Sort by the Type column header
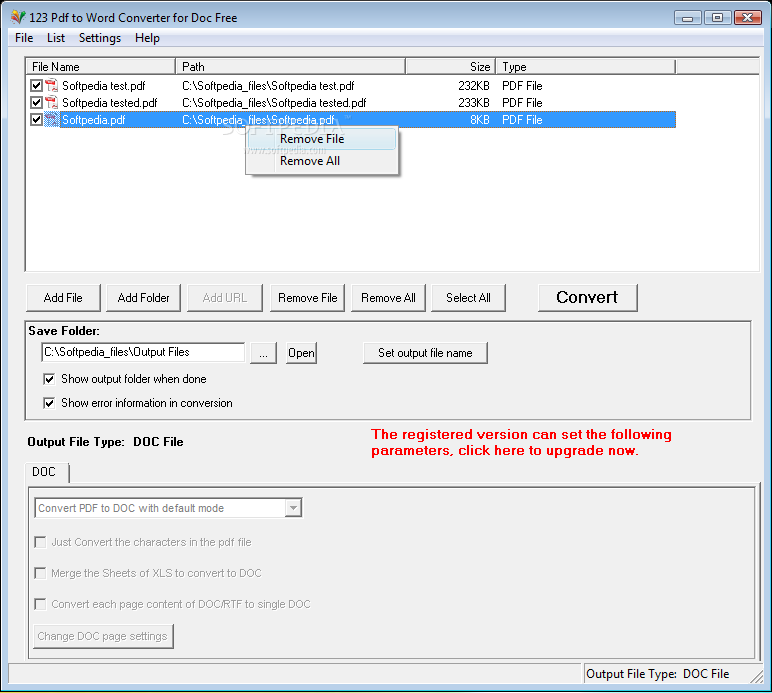The width and height of the screenshot is (772, 693). (586, 66)
